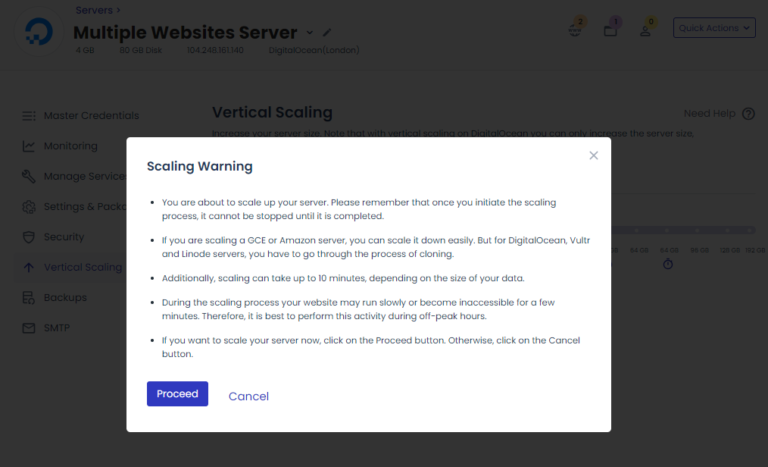Image resolution: width=768 pixels, height=467 pixels.
Task: Click the Cancel link in dialog
Action: coord(248,396)
